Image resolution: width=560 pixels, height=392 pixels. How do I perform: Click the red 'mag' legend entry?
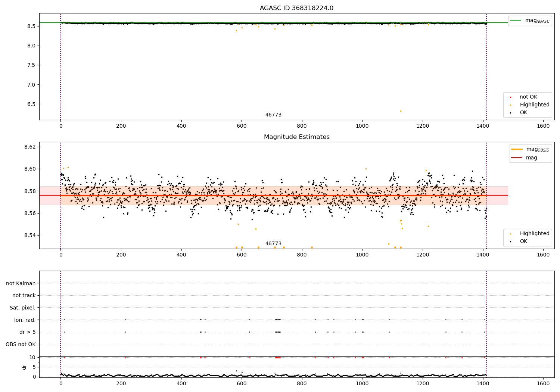524,158
